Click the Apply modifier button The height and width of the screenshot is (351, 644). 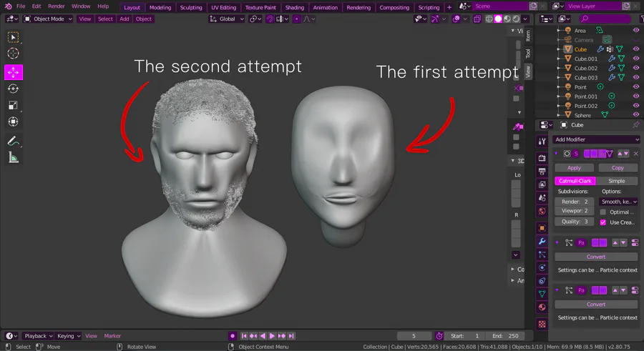coord(574,168)
